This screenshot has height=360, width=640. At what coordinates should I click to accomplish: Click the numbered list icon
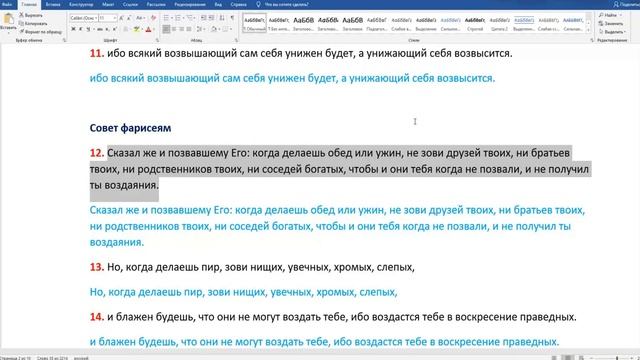coord(178,18)
